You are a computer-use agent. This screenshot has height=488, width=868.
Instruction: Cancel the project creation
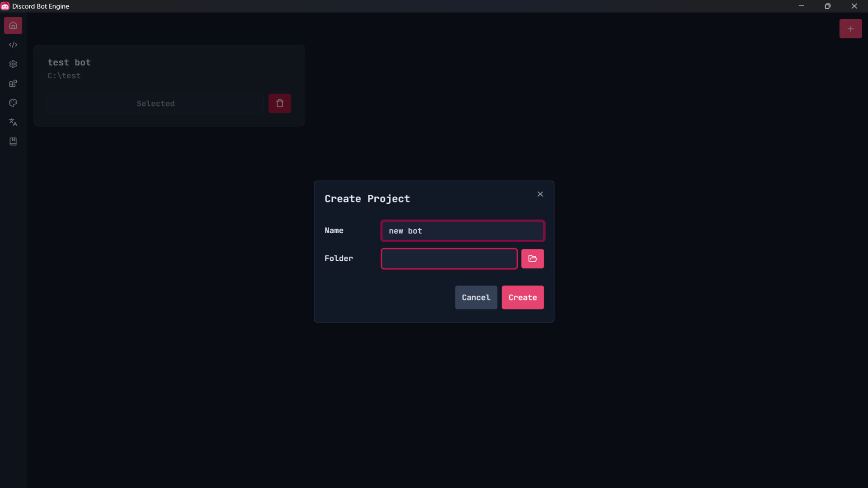click(x=476, y=297)
